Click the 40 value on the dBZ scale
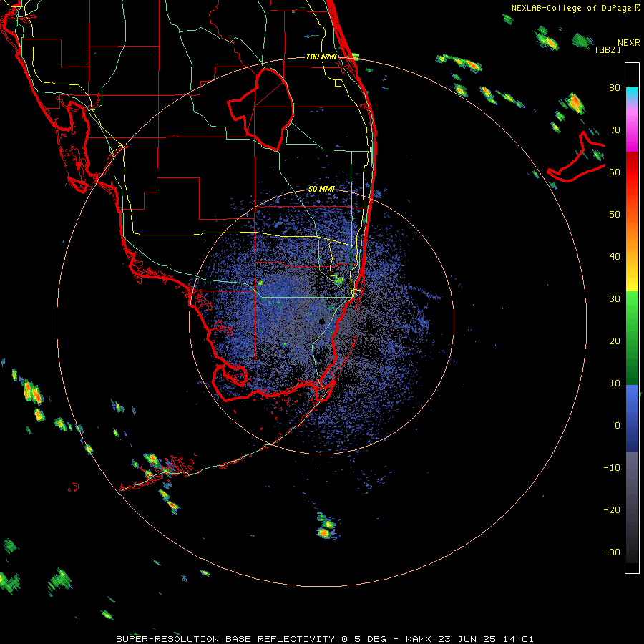This screenshot has width=644, height=644. point(615,257)
